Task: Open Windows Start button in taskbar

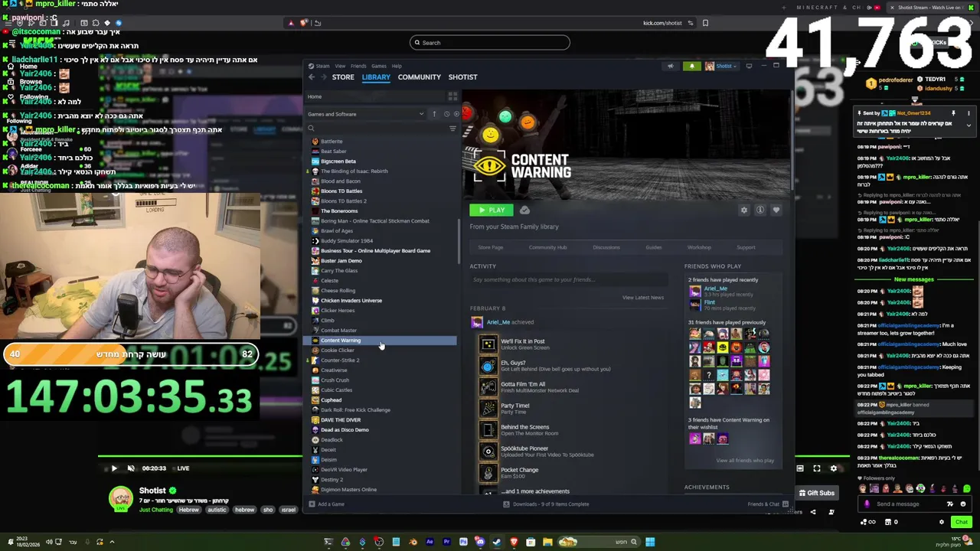Action: click(650, 543)
